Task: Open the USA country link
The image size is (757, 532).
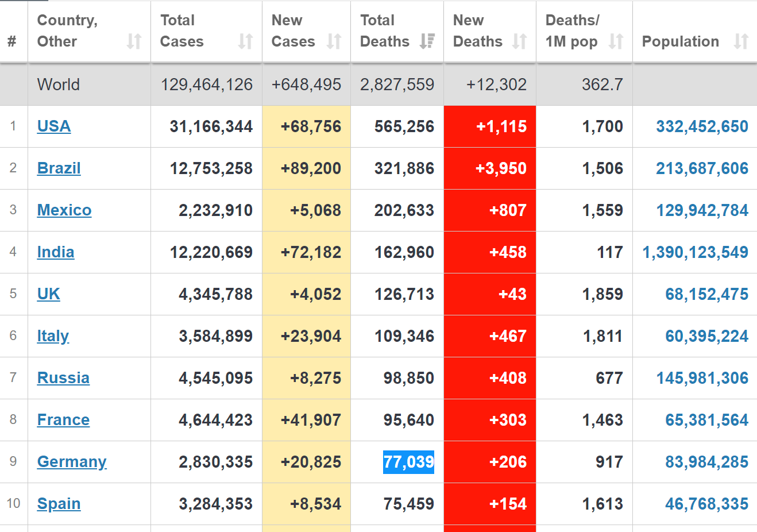Action: [54, 126]
